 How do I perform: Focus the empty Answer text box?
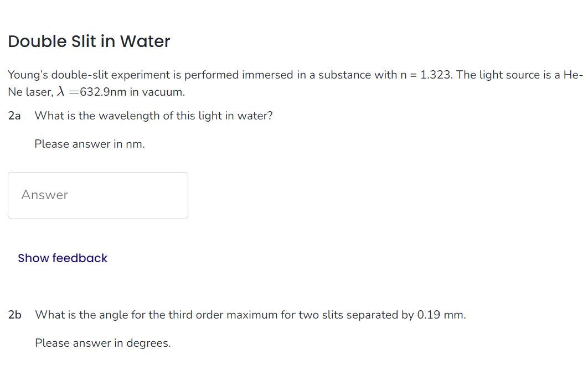(97, 195)
